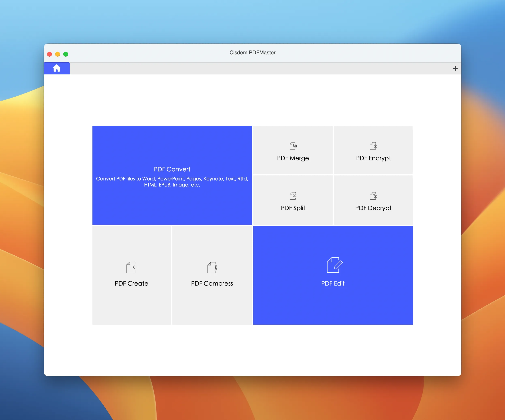This screenshot has width=505, height=420.
Task: Click the PDF Compress zipper icon
Action: click(x=212, y=267)
